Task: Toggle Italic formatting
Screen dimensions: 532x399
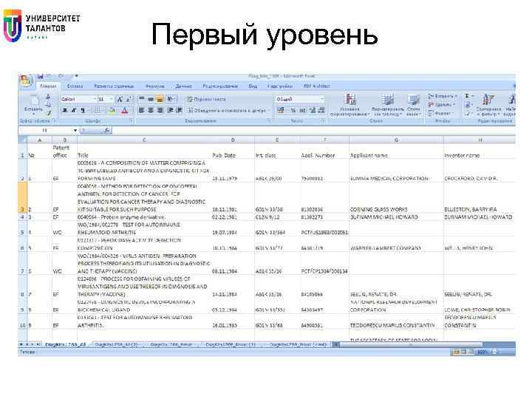Action: (73, 110)
